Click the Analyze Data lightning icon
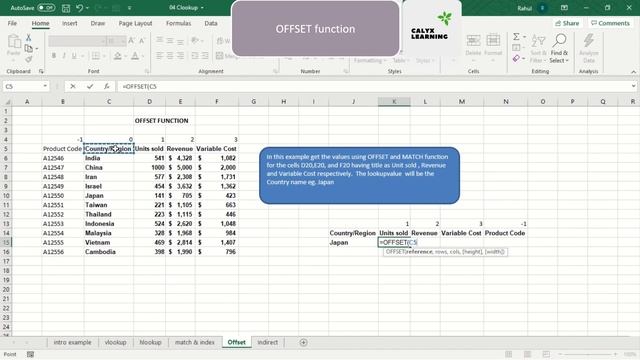Screen dimensions: 640x360 pos(589,48)
